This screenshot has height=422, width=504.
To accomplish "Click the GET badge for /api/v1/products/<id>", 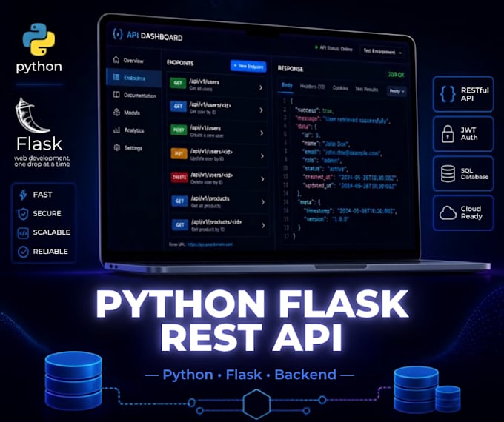I will click(x=179, y=224).
